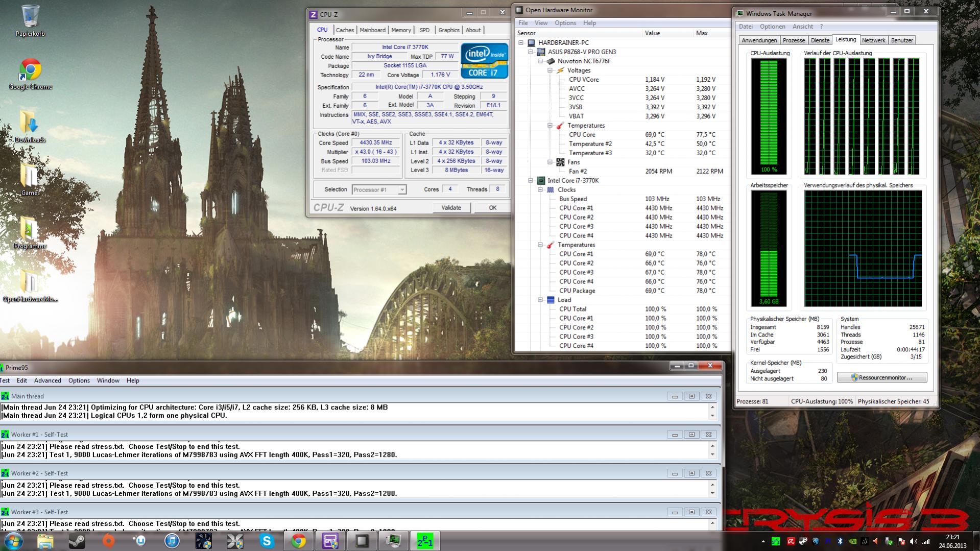
Task: Open the Dienste tab in Task Manager
Action: pyautogui.click(x=820, y=40)
